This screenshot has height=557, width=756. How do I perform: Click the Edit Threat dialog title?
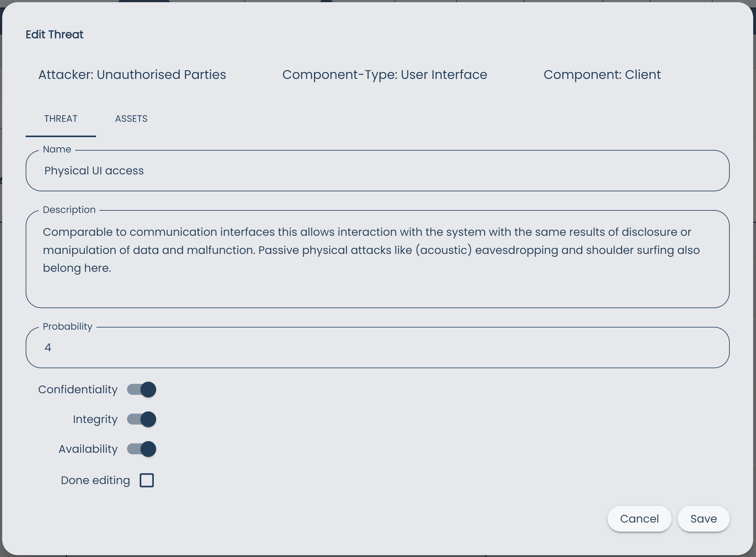[x=54, y=34]
